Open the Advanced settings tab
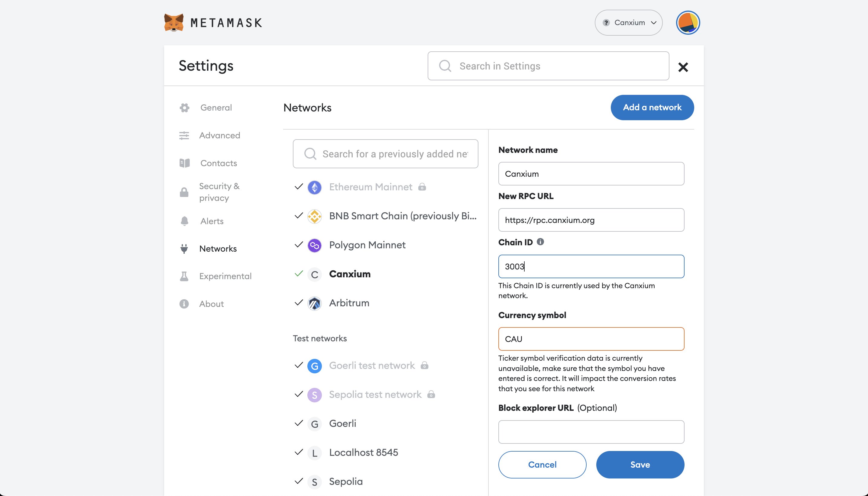 pos(219,135)
